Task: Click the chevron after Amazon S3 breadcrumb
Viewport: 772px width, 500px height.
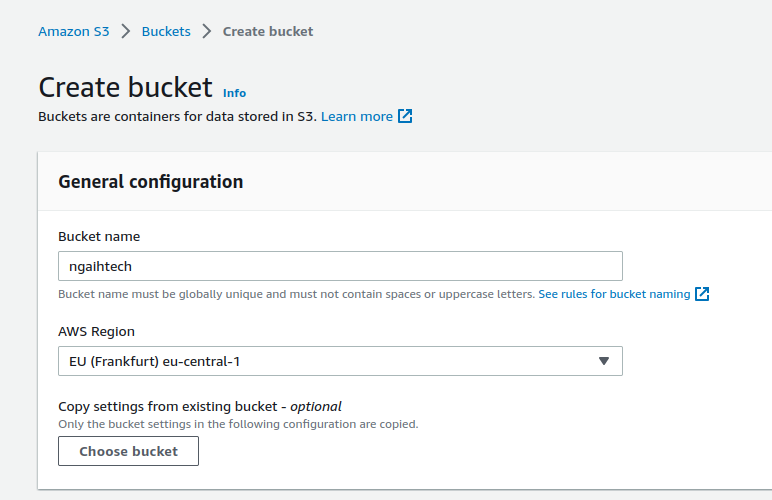Action: [x=126, y=31]
